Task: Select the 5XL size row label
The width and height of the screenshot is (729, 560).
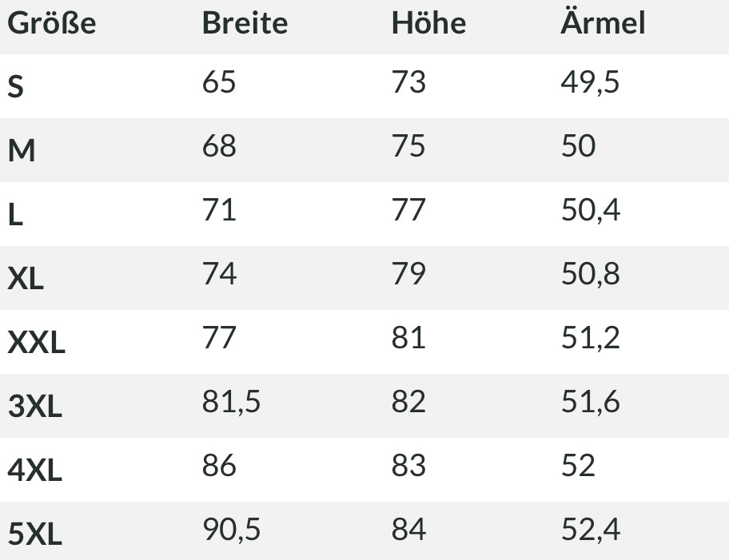Action: click(34, 534)
